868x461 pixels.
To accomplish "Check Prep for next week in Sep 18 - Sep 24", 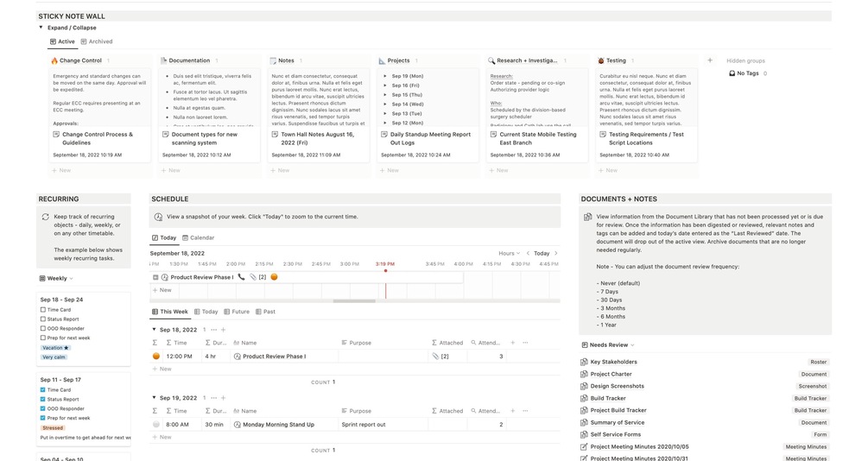I will point(42,338).
